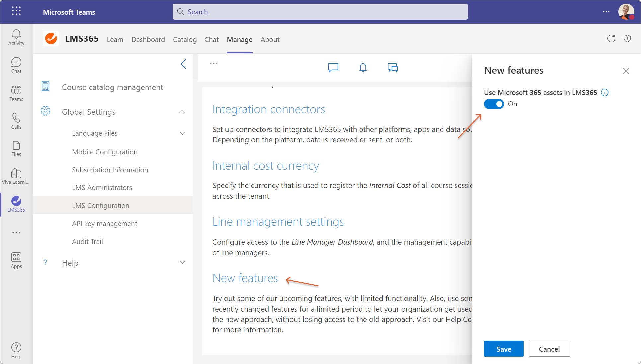Open Calls in the left rail
Image resolution: width=641 pixels, height=364 pixels.
pyautogui.click(x=16, y=121)
